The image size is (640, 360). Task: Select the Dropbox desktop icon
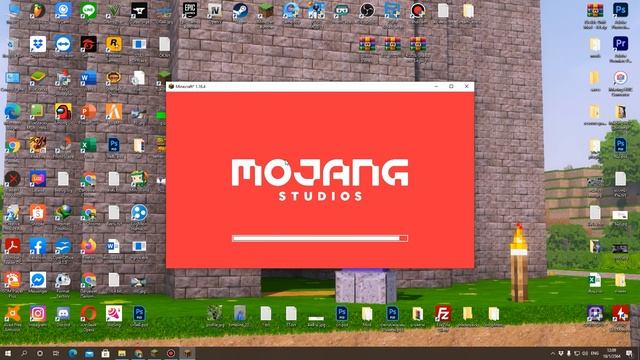(38, 44)
